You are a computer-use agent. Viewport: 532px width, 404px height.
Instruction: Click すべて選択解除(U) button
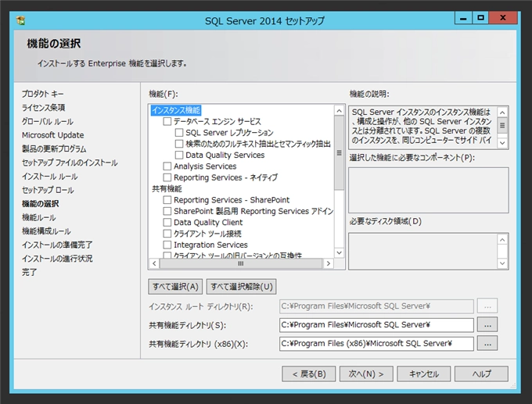[242, 287]
